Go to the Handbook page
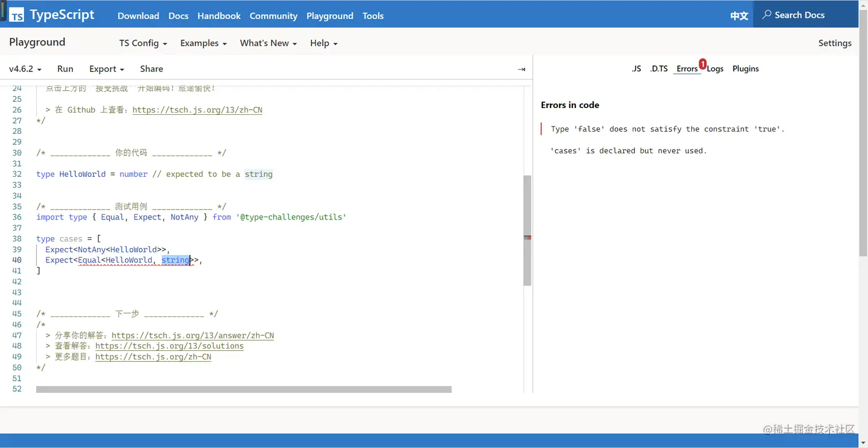The image size is (868, 448). click(x=219, y=16)
